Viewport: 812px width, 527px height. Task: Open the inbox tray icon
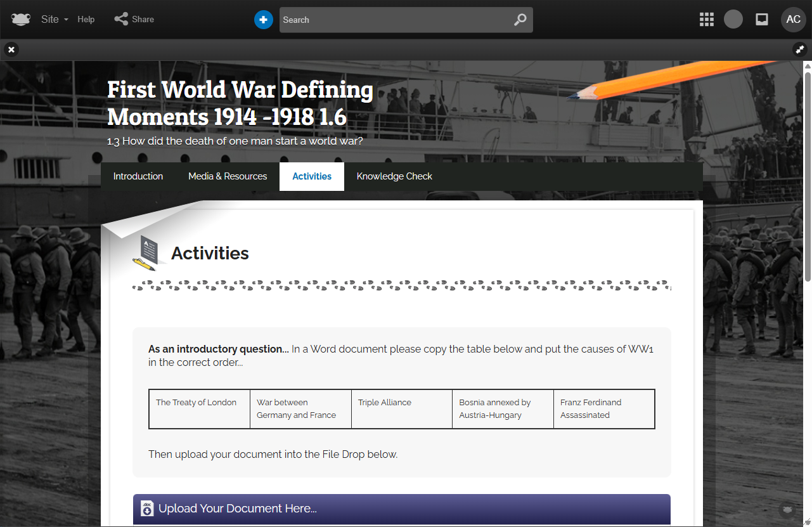pos(762,20)
